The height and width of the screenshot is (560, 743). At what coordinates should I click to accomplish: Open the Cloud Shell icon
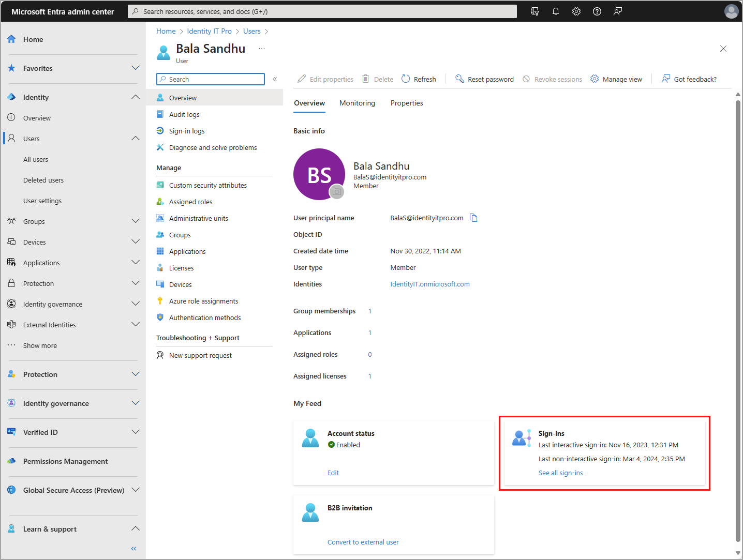[535, 11]
